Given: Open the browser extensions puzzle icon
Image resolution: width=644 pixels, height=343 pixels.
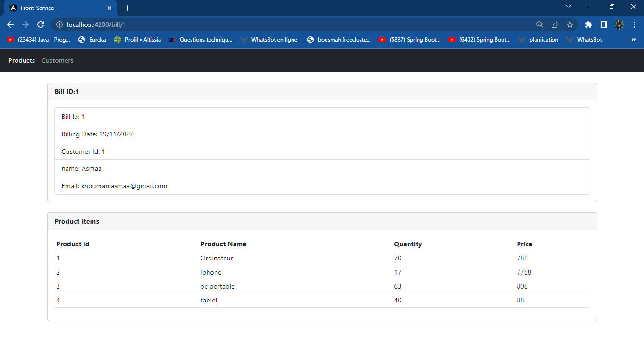Looking at the screenshot, I should (588, 24).
